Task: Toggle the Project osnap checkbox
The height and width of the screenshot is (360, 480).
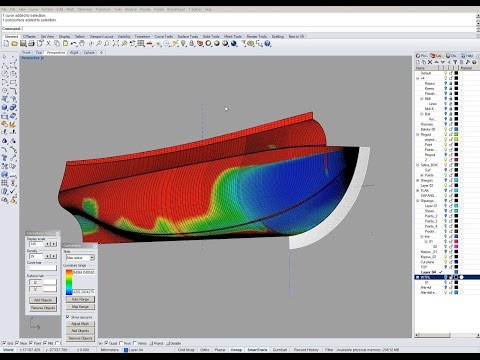Action: [151, 343]
